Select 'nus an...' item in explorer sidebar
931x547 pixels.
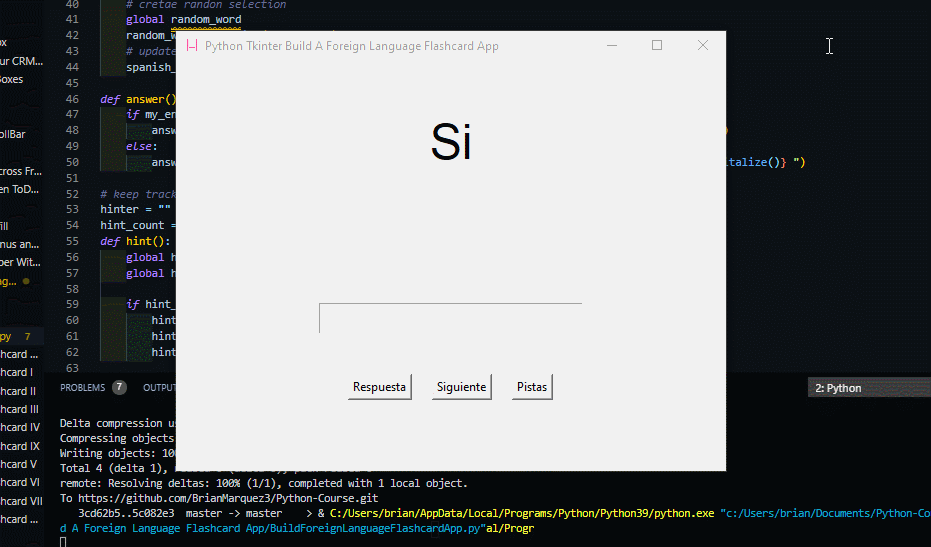[x=21, y=244]
